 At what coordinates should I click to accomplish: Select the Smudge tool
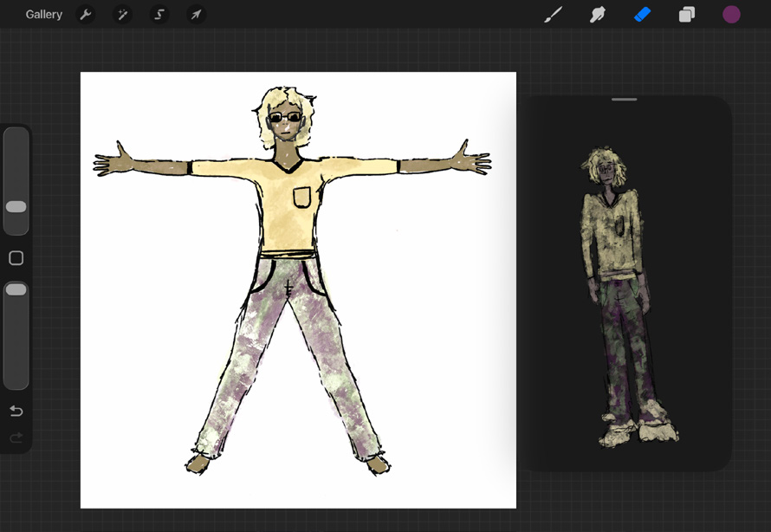(x=598, y=15)
